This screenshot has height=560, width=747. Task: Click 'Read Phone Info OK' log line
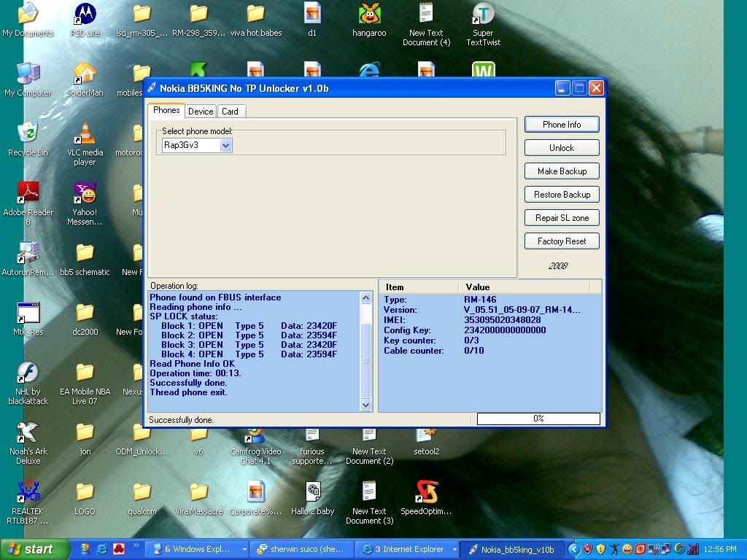click(193, 364)
